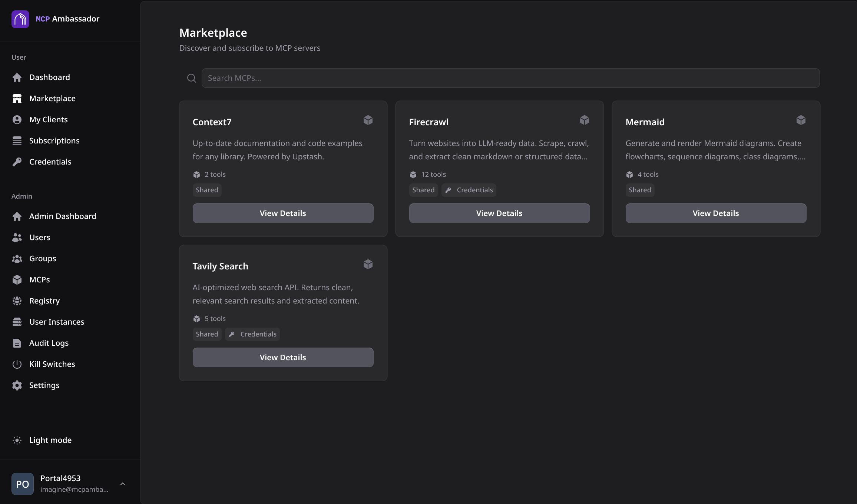View Details for Mermaid

coord(715,213)
